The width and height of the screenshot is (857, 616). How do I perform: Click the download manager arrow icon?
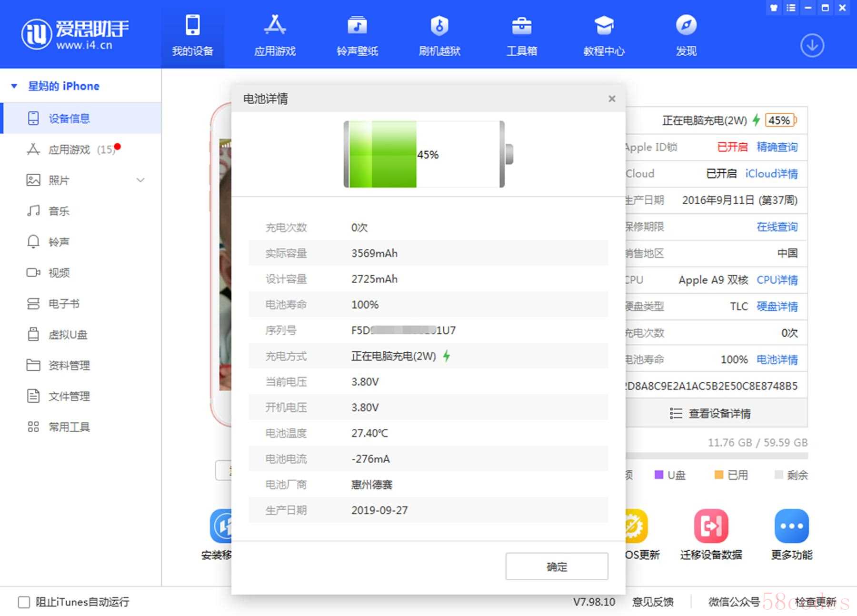click(x=812, y=46)
